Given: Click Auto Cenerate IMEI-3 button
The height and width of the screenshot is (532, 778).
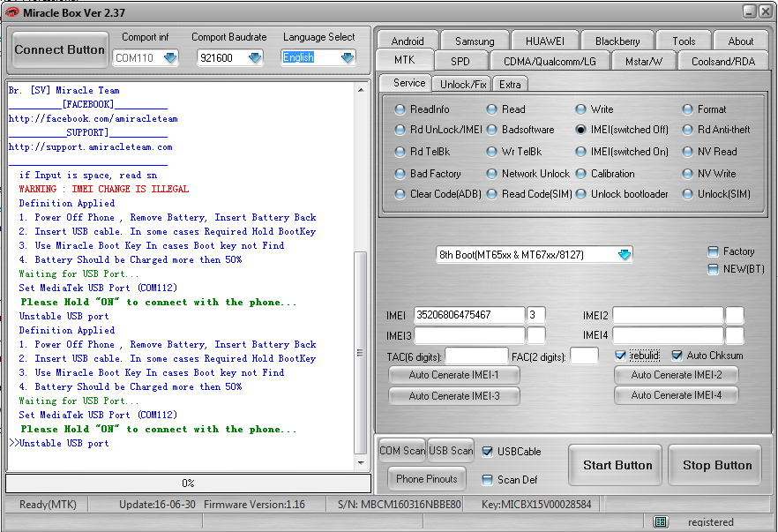Looking at the screenshot, I should (453, 395).
